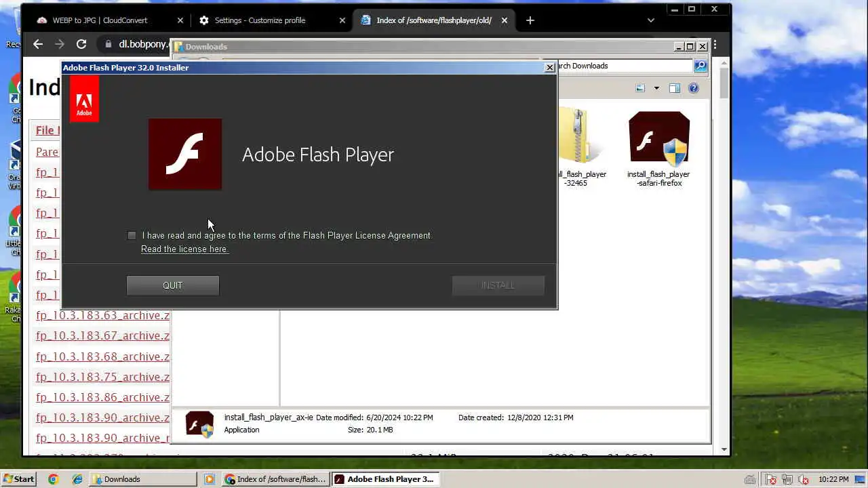Click the greyed INSTALL button
This screenshot has height=488, width=868.
498,285
